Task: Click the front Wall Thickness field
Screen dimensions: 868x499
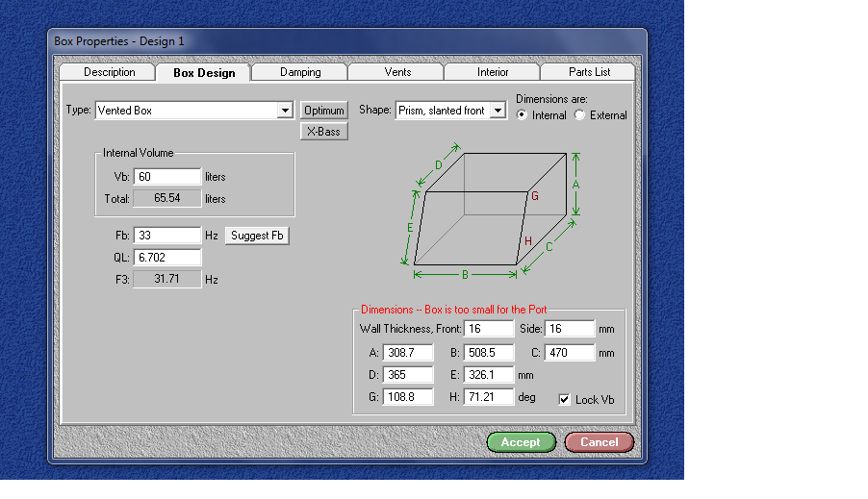Action: pyautogui.click(x=488, y=329)
